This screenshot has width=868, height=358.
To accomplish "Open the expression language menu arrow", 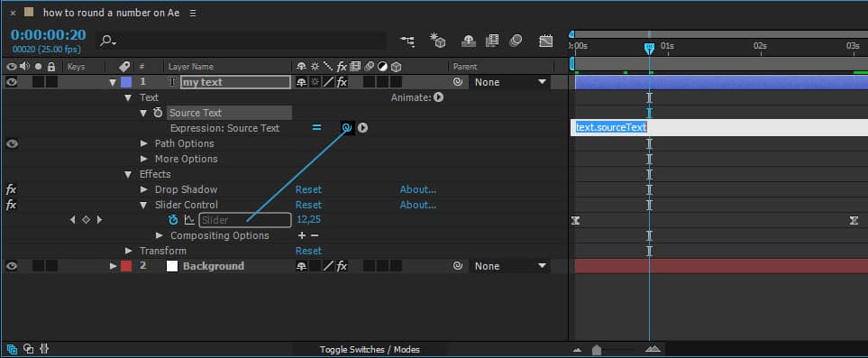I will pos(362,128).
